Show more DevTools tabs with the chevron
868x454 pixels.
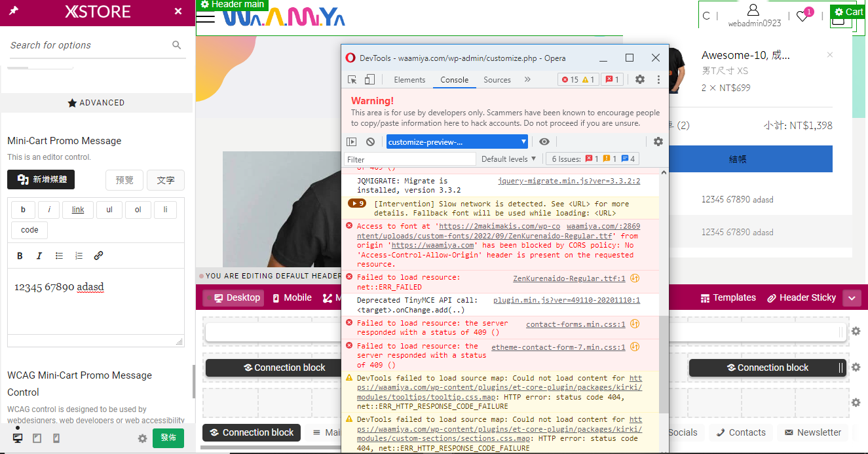pyautogui.click(x=527, y=79)
